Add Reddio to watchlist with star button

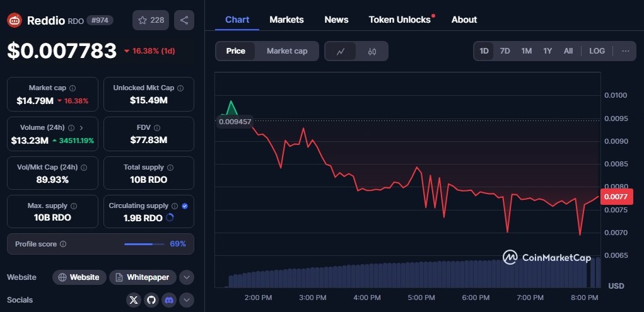click(151, 20)
